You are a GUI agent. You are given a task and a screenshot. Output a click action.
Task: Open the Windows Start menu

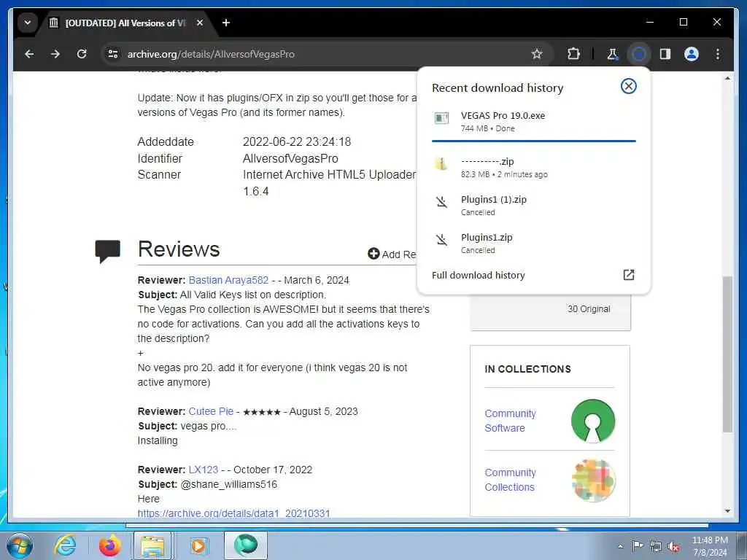tap(20, 545)
